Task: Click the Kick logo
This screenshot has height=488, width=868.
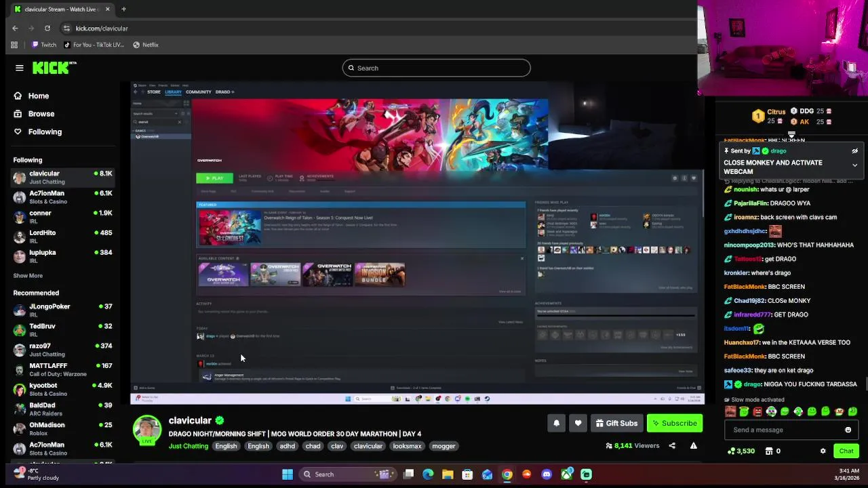Action: point(54,68)
